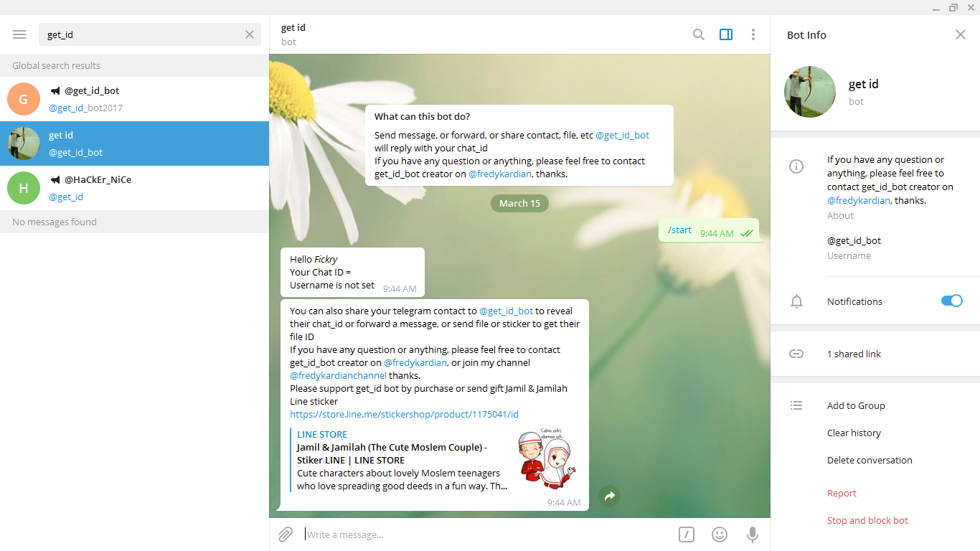980x551 pixels.
Task: Click the search icon in chat header
Action: tap(698, 34)
